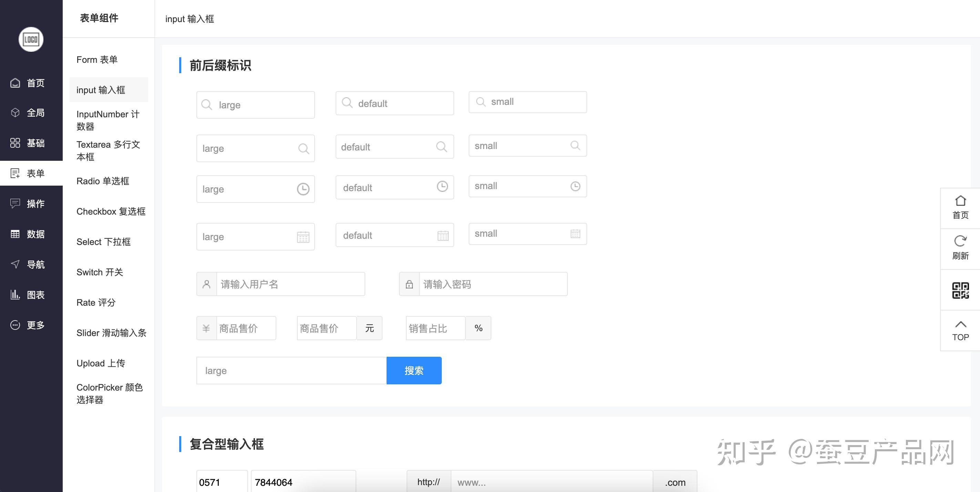Select the 表单 form icon in the sidebar
This screenshot has height=492, width=980.
[x=15, y=173]
